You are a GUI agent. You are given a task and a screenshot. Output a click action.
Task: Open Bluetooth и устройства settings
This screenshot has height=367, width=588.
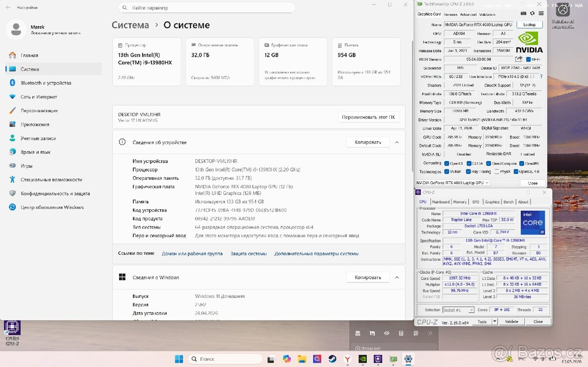[x=53, y=83]
